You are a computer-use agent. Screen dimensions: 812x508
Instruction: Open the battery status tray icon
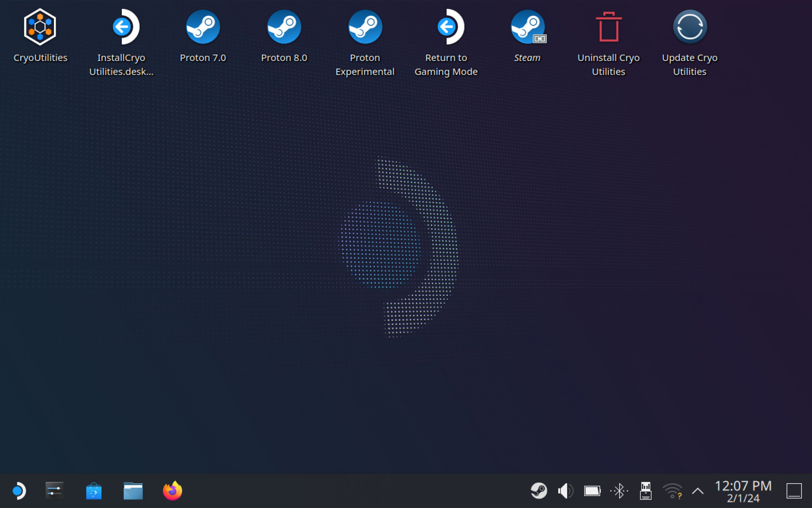pyautogui.click(x=592, y=491)
